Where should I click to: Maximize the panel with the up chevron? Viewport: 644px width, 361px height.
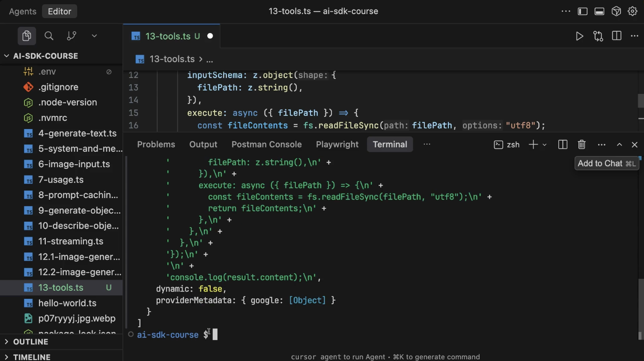click(x=620, y=145)
